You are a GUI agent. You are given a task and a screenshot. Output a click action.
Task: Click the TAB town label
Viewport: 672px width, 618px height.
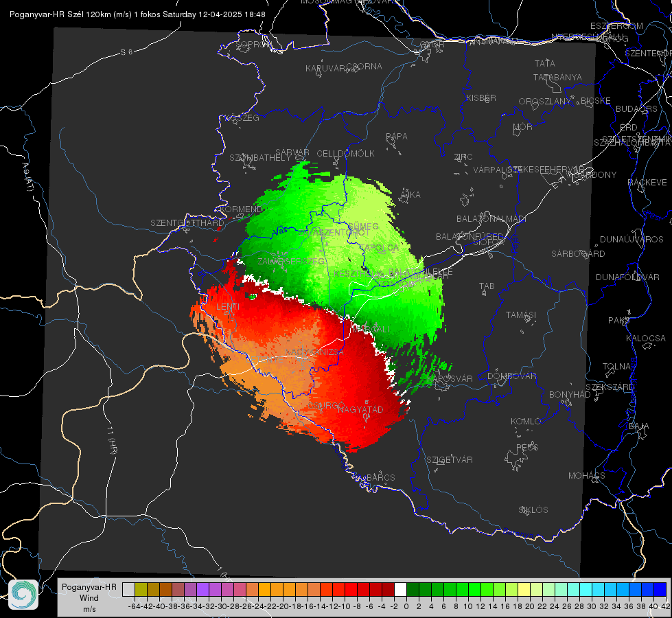tap(487, 286)
